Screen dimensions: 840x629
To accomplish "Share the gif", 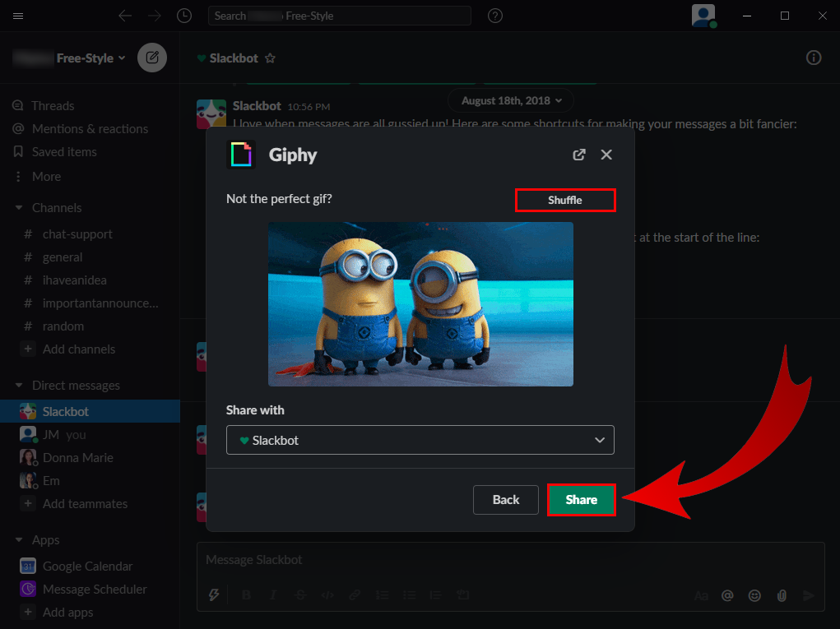I will click(x=581, y=499).
